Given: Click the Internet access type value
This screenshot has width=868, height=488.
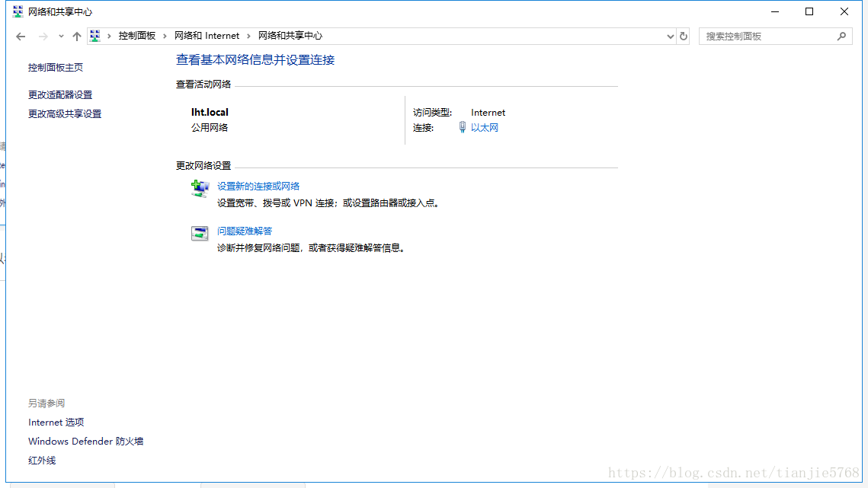Looking at the screenshot, I should point(488,113).
